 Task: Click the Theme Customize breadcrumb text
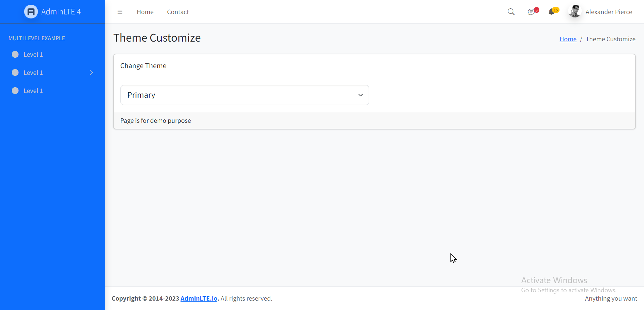(610, 39)
